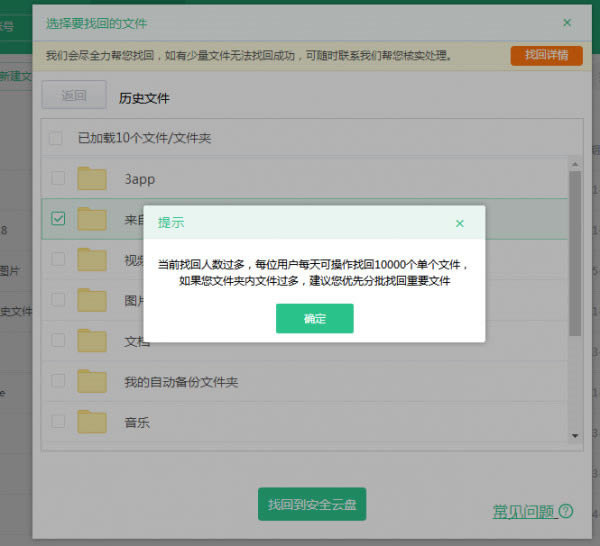Open 常见问题 help link
The height and width of the screenshot is (546, 600).
click(x=523, y=512)
